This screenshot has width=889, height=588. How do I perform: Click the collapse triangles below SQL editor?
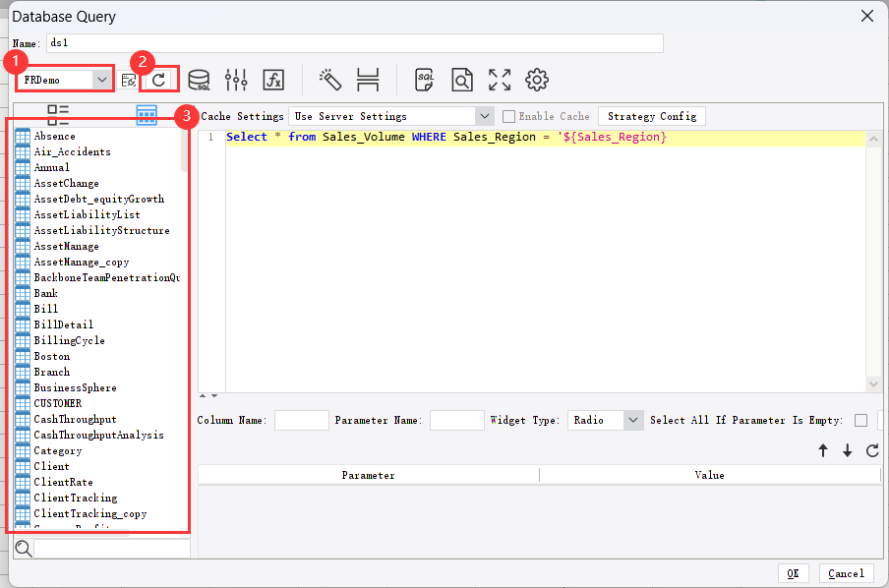(208, 396)
